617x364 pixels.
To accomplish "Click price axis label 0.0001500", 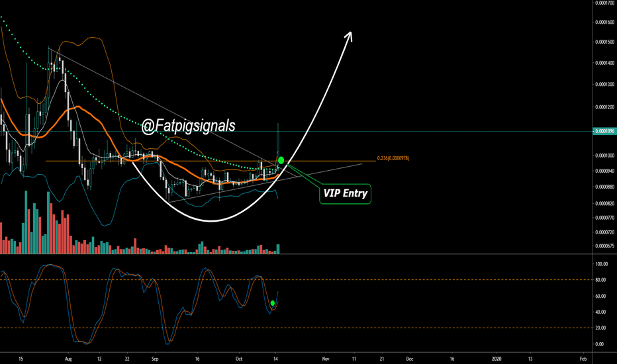I will [x=605, y=42].
